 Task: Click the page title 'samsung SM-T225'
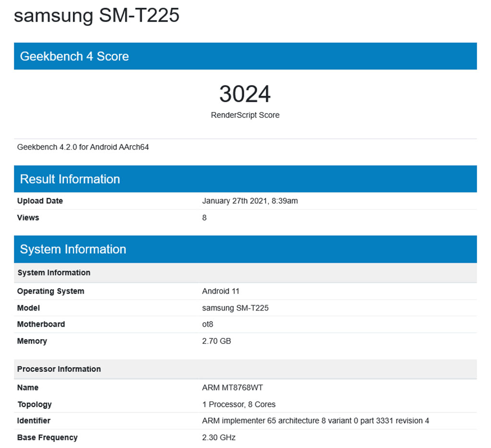(96, 15)
